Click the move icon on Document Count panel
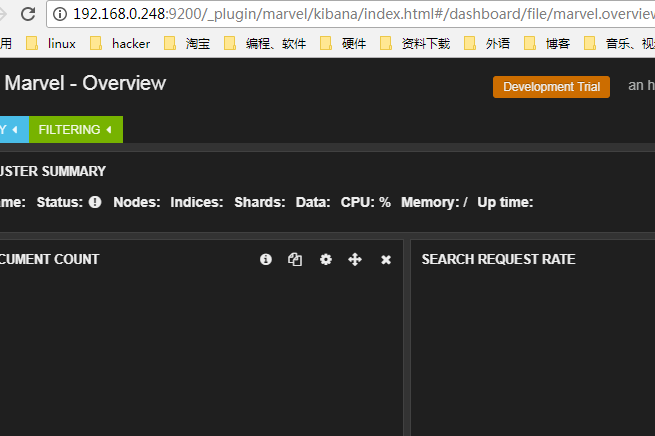 pyautogui.click(x=355, y=259)
